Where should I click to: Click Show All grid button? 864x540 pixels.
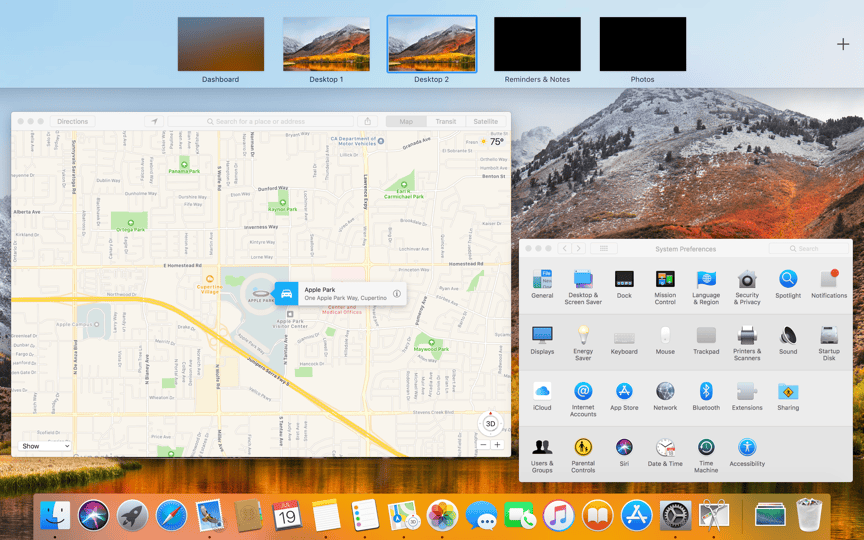tap(604, 249)
